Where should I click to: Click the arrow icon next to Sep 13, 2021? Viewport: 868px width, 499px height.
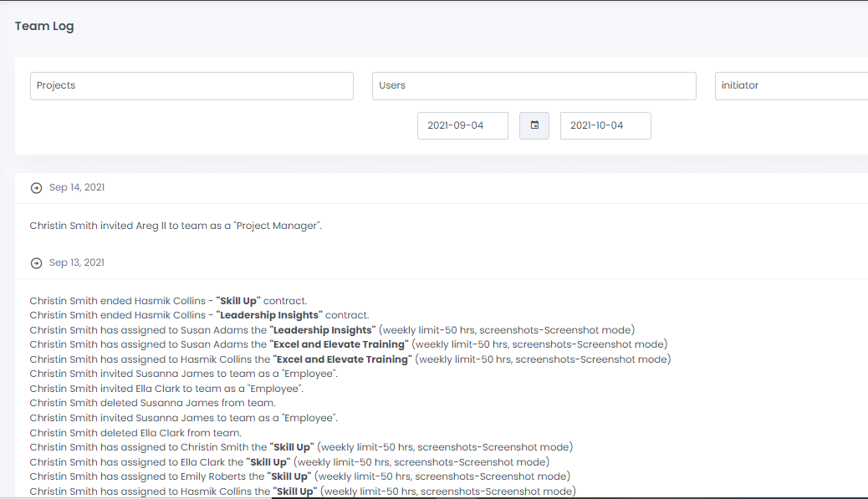pyautogui.click(x=36, y=262)
